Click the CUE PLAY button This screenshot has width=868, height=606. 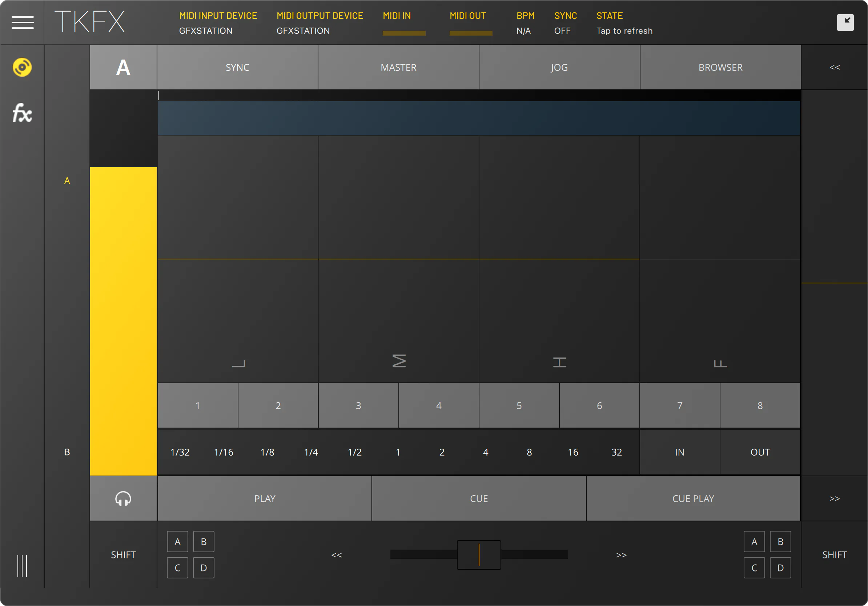tap(693, 498)
